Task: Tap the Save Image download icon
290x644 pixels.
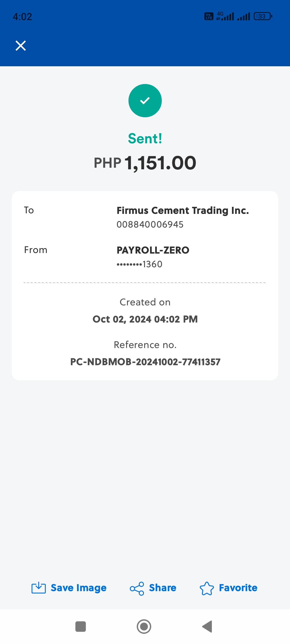Action: (x=39, y=588)
